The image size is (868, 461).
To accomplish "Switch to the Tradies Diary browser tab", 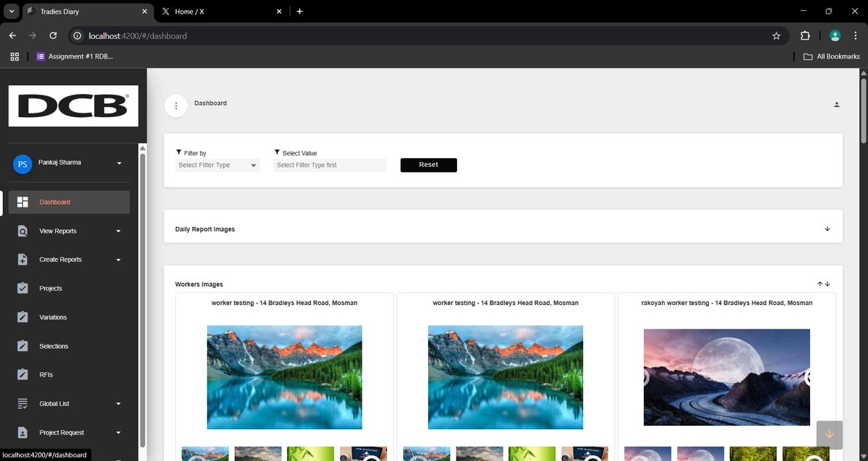I will [89, 12].
